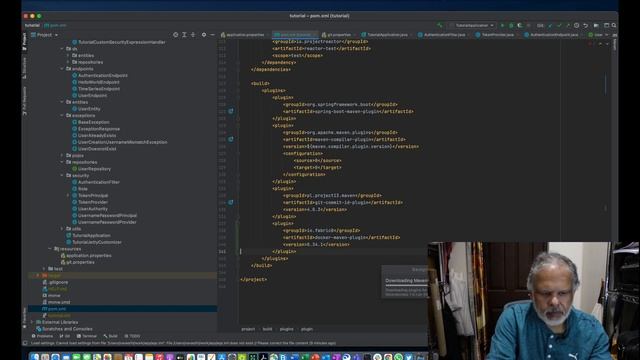Open BaseException class in tree
640x360 pixels.
pyautogui.click(x=93, y=122)
